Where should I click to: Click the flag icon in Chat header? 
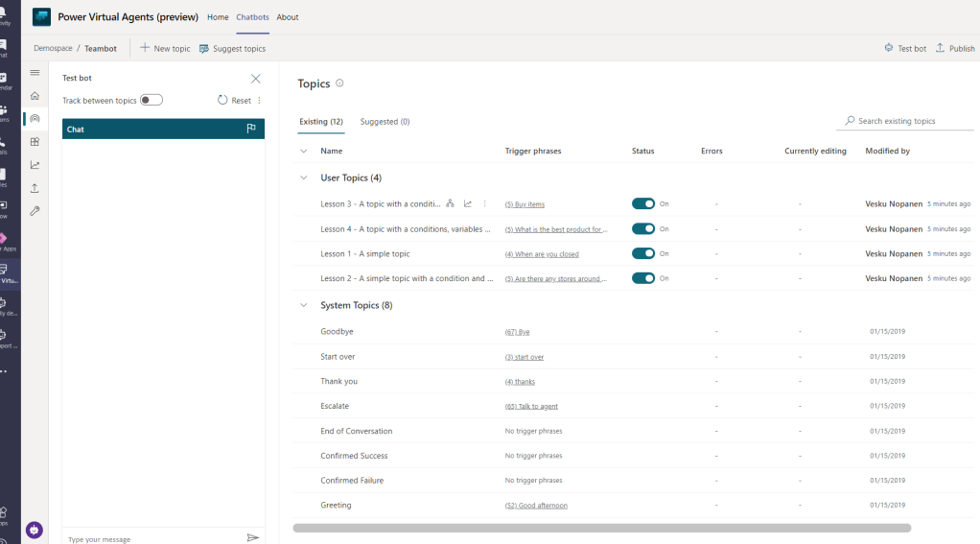(251, 129)
